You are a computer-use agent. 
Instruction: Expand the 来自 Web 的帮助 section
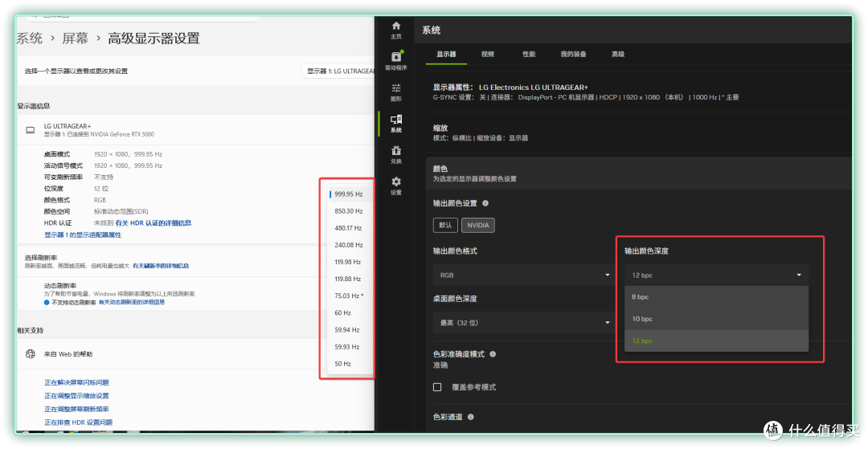(x=196, y=354)
